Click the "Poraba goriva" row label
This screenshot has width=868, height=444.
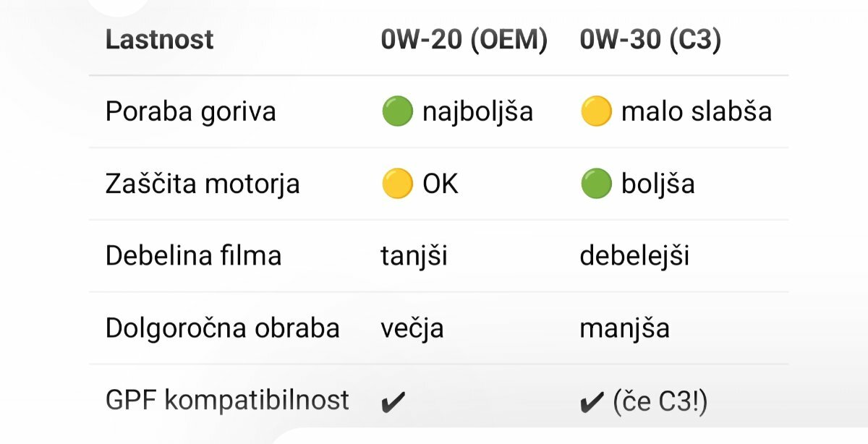pyautogui.click(x=190, y=112)
